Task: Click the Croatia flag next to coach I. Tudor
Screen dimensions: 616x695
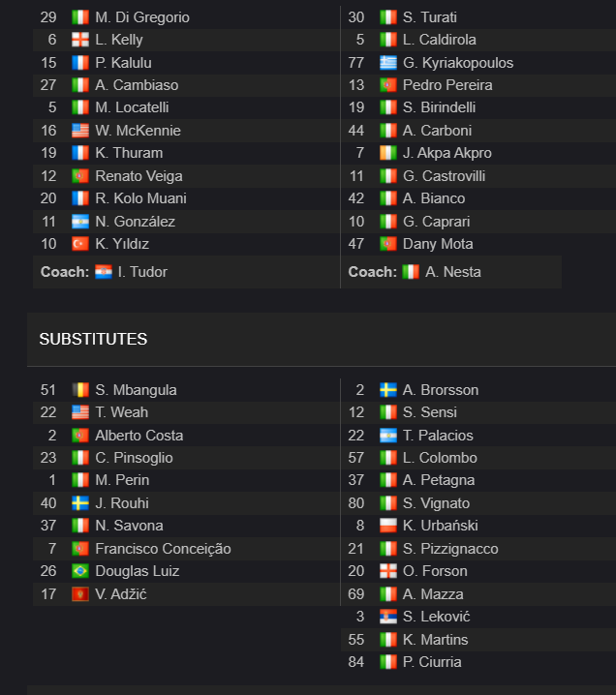Action: point(104,272)
